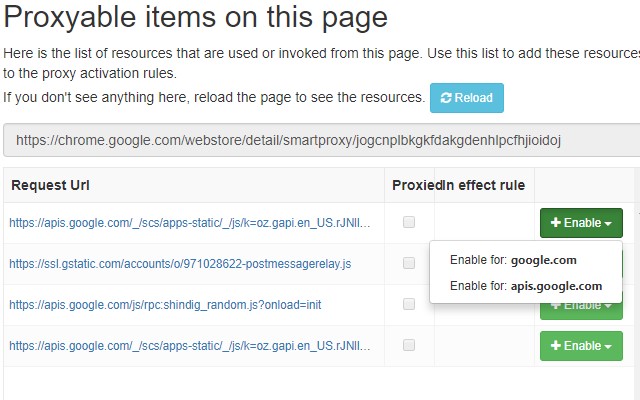Screen dimensions: 640x400
Task: Click the 'In effect rule' column header
Action: [487, 185]
